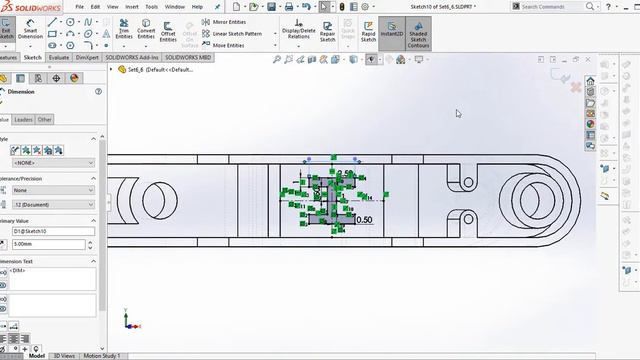Viewport: 640px width, 360px height.
Task: Select the Polygon sketch tool
Action: (70, 45)
